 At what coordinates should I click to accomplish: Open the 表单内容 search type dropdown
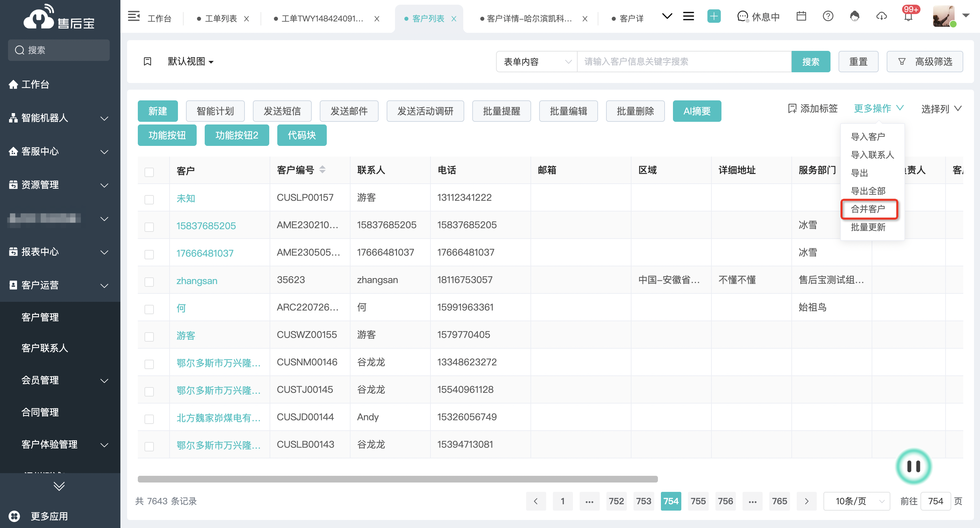(x=537, y=61)
